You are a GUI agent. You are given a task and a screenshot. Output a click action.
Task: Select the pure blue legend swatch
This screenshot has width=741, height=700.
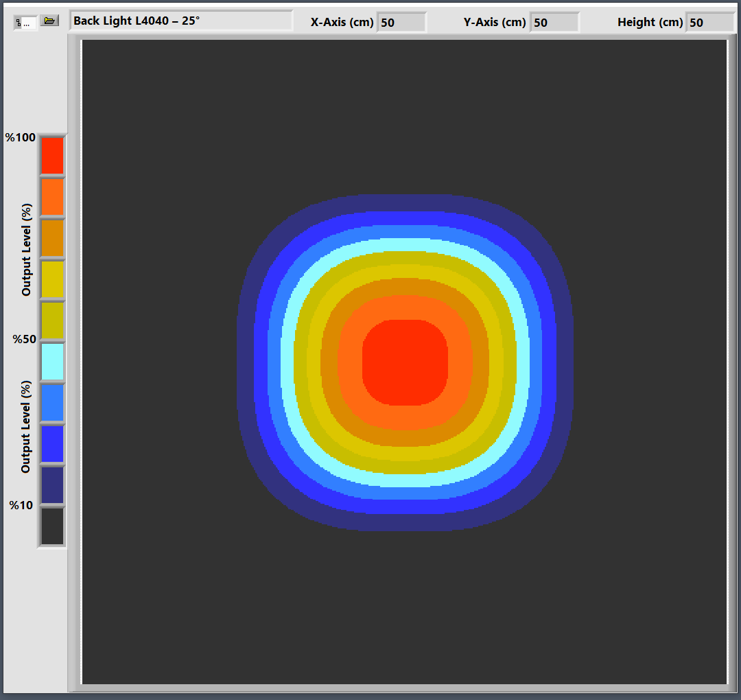click(x=52, y=444)
